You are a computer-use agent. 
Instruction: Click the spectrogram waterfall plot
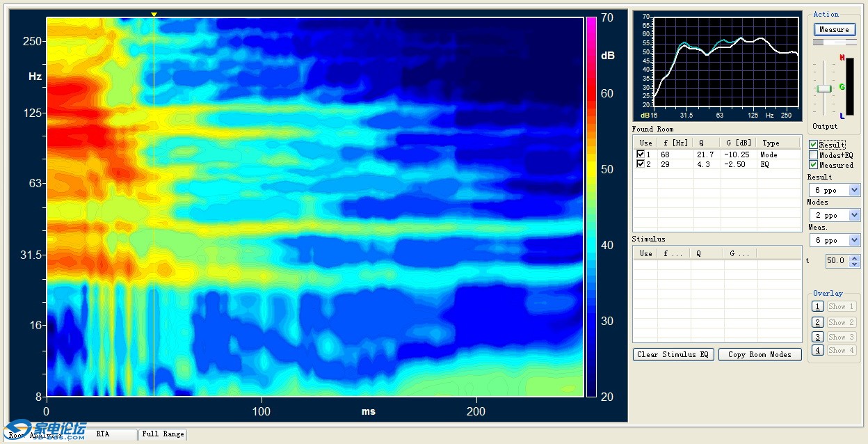(x=314, y=207)
